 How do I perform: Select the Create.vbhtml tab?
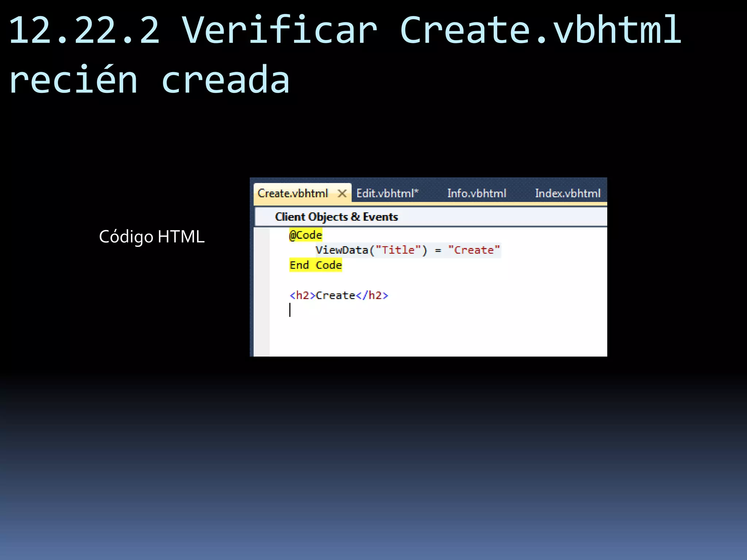293,193
